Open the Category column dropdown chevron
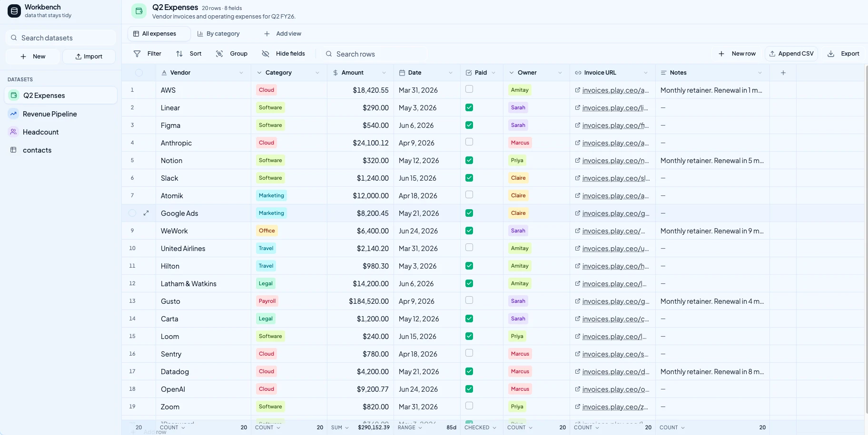868x435 pixels. [x=317, y=73]
